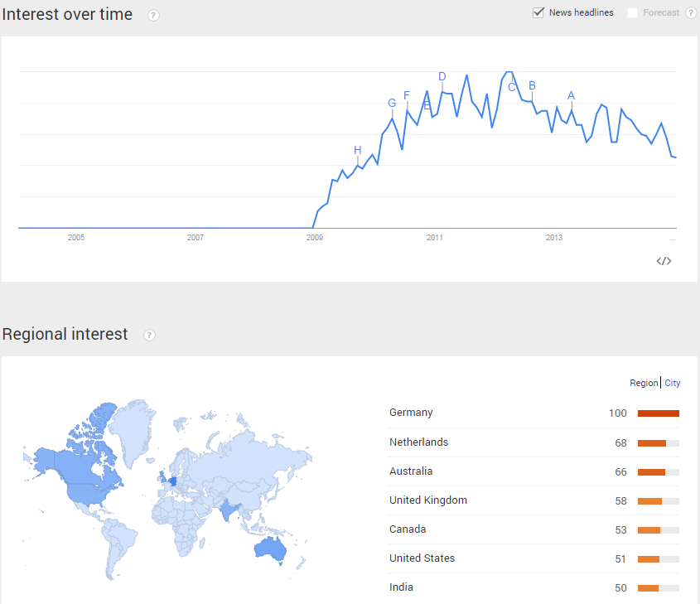
Task: Click the Forecast help question mark
Action: (x=691, y=13)
